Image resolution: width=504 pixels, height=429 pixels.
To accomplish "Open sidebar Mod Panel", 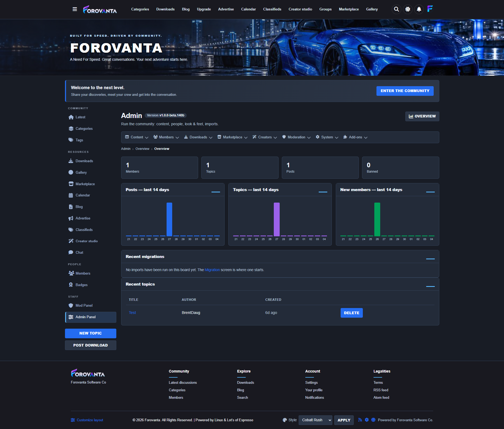I will coord(91,305).
